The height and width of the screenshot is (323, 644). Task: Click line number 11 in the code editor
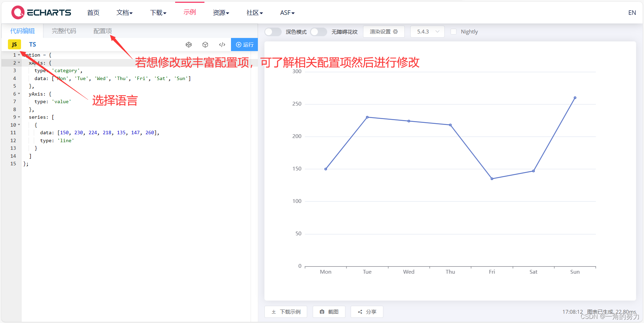pos(13,133)
